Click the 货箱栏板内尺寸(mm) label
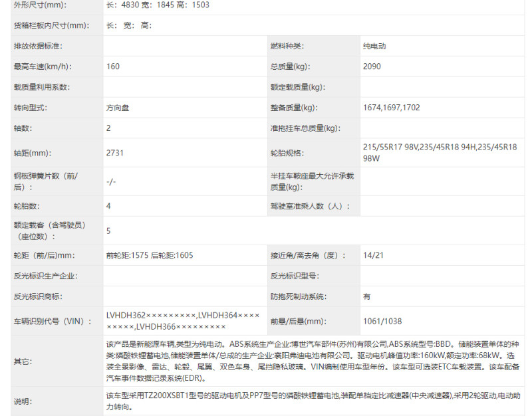 (x=52, y=25)
